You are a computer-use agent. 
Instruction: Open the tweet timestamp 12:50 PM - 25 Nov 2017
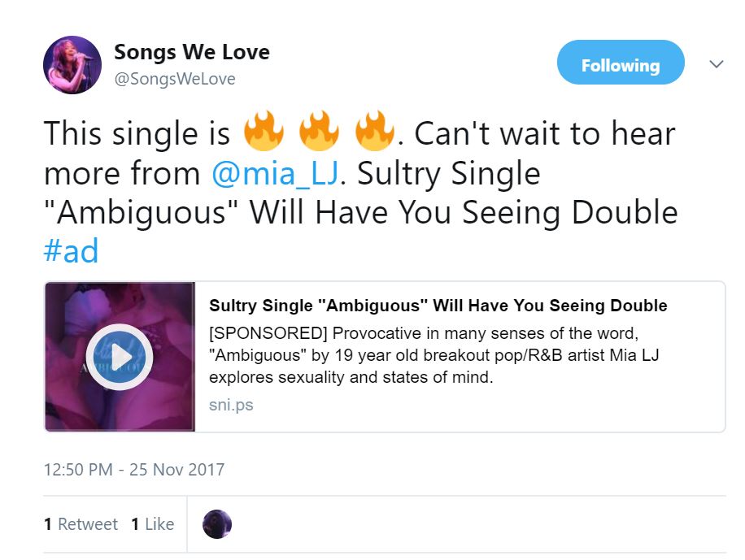[134, 469]
